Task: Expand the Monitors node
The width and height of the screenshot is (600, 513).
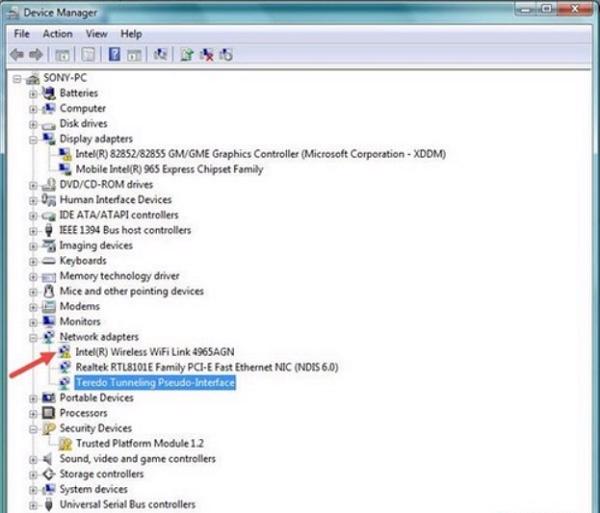Action: [x=33, y=322]
